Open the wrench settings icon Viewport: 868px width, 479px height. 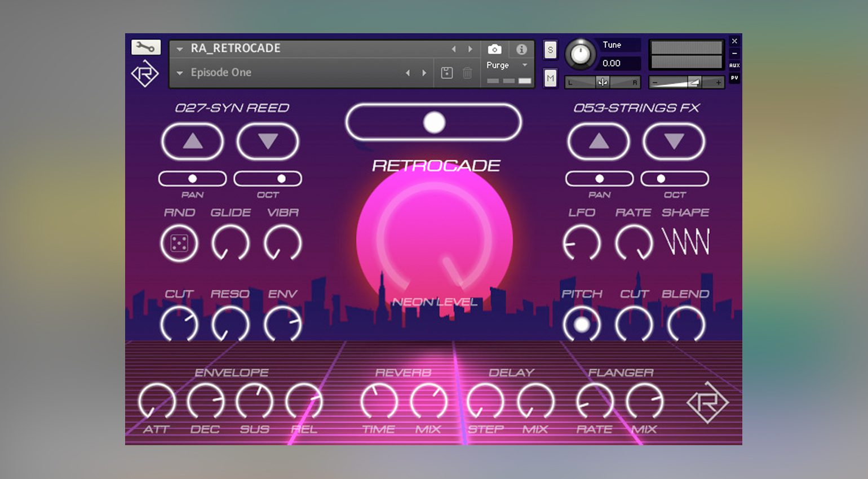click(145, 47)
